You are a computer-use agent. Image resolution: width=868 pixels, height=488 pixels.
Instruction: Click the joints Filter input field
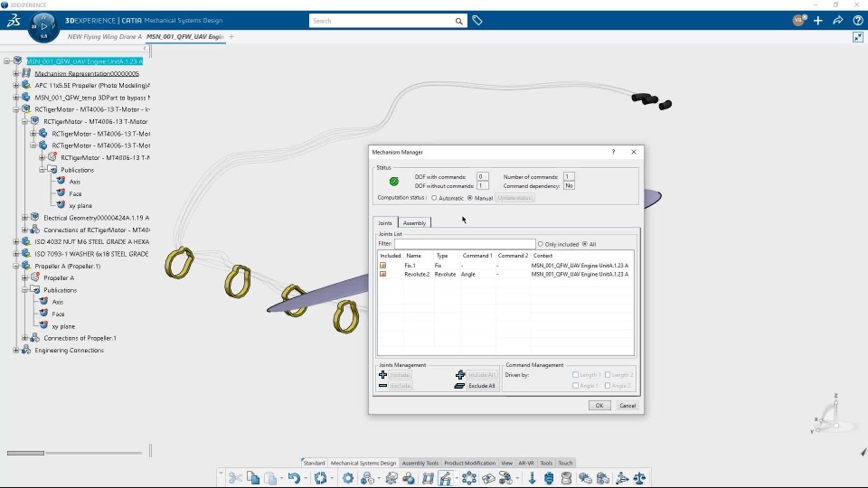tap(465, 244)
